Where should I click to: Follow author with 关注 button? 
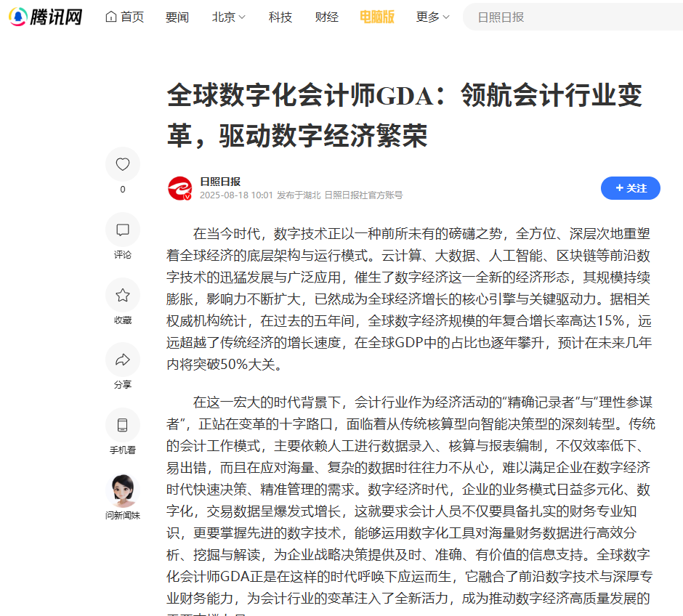(630, 188)
